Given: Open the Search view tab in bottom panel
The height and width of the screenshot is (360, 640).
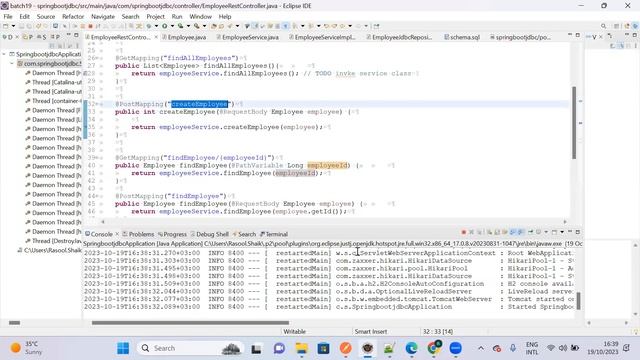Looking at the screenshot, I should (244, 234).
